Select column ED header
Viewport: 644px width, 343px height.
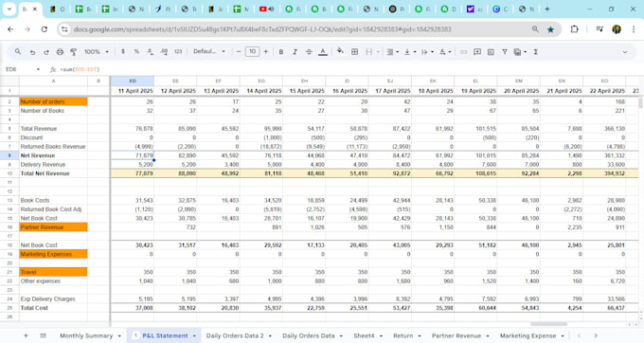coord(133,81)
